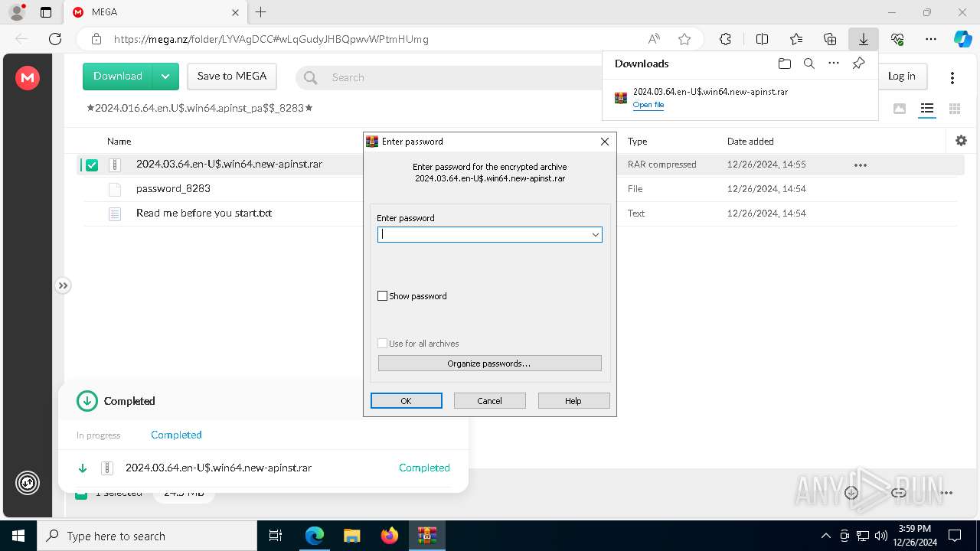The height and width of the screenshot is (551, 980).
Task: Switch to grid view in MEGA
Action: coord(955,109)
